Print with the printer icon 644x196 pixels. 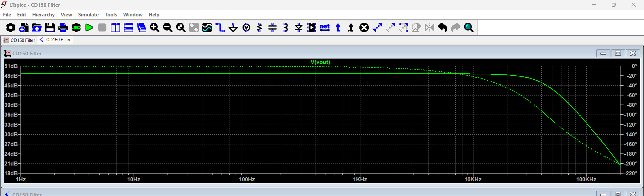pos(63,27)
